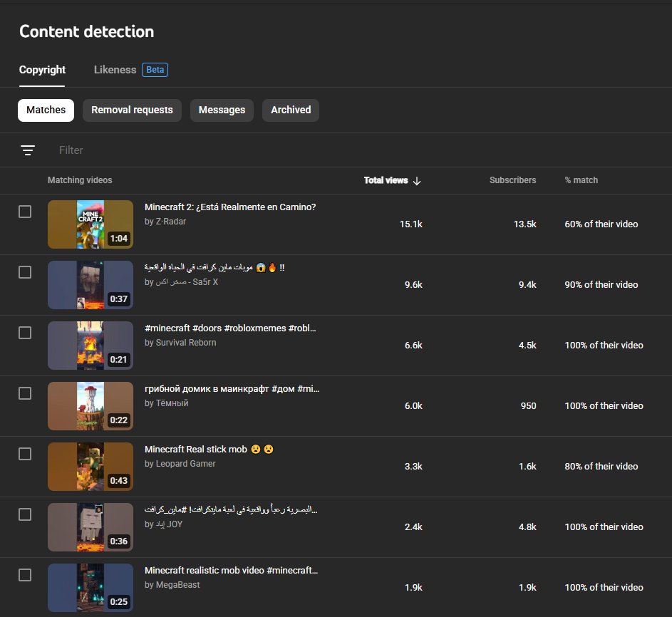Viewport: 672px width, 617px height.
Task: Select checkbox for Minecraft 2 Z·Radar video
Action: point(25,212)
